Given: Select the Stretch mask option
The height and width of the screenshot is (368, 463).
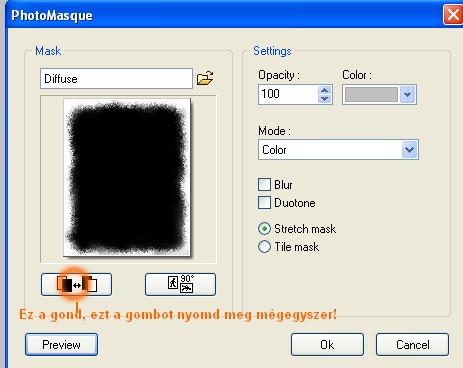Looking at the screenshot, I should click(x=264, y=229).
